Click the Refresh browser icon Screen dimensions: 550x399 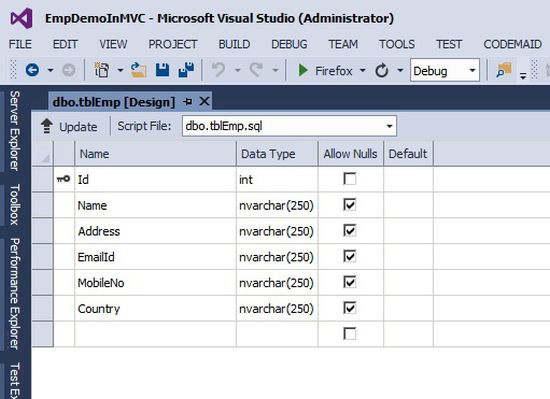point(382,70)
